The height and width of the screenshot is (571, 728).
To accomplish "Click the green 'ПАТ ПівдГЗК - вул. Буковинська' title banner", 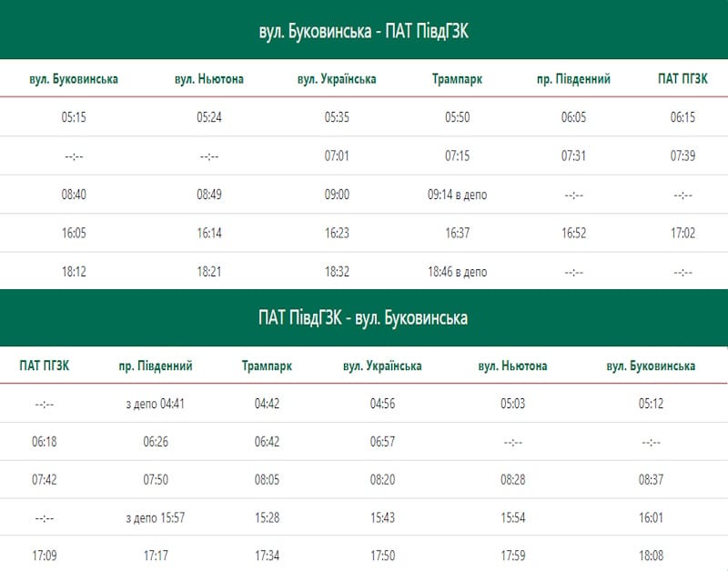I will pyautogui.click(x=363, y=317).
